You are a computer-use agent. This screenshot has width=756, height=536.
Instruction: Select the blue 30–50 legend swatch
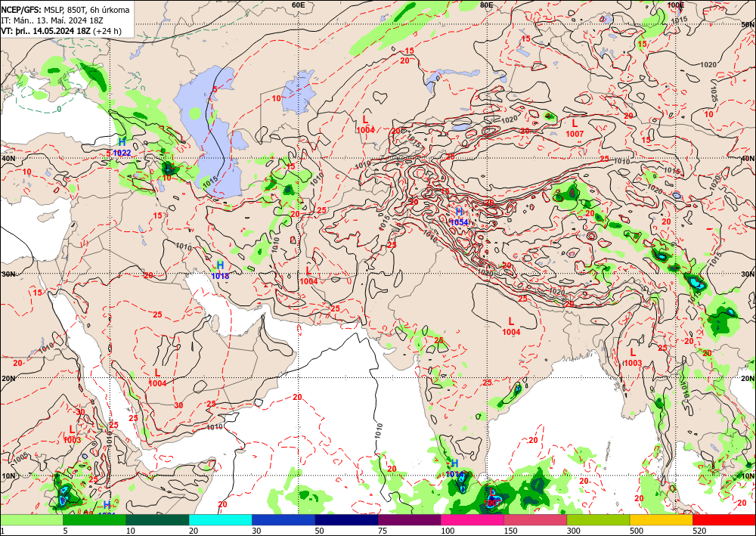coord(283,519)
